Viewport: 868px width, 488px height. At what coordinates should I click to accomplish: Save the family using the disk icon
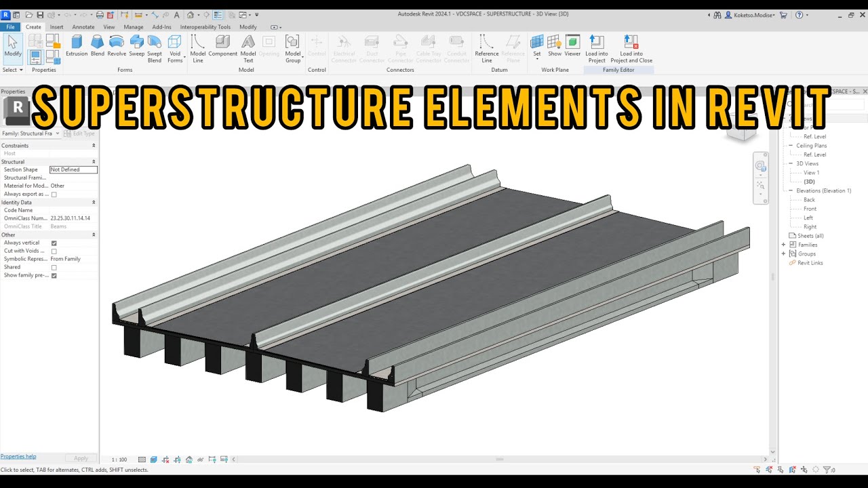click(x=40, y=15)
